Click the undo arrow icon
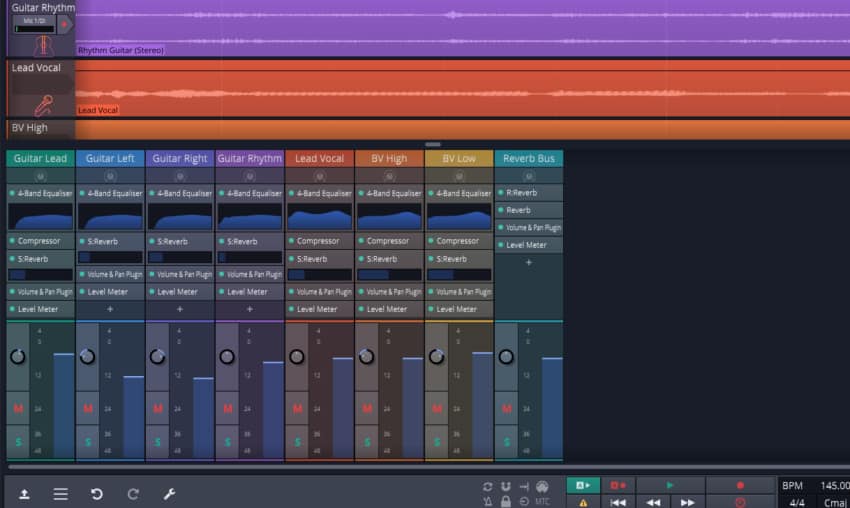The height and width of the screenshot is (508, 850). (97, 494)
